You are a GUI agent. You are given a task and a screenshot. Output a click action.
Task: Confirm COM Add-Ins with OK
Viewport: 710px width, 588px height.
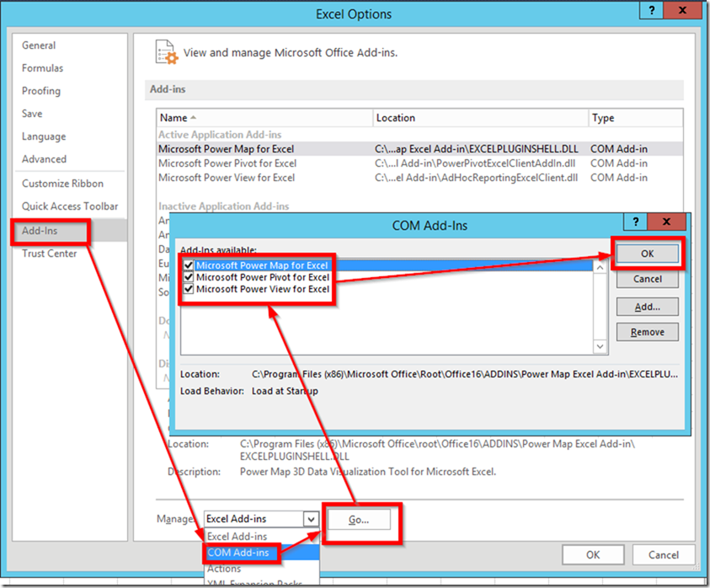click(x=647, y=254)
